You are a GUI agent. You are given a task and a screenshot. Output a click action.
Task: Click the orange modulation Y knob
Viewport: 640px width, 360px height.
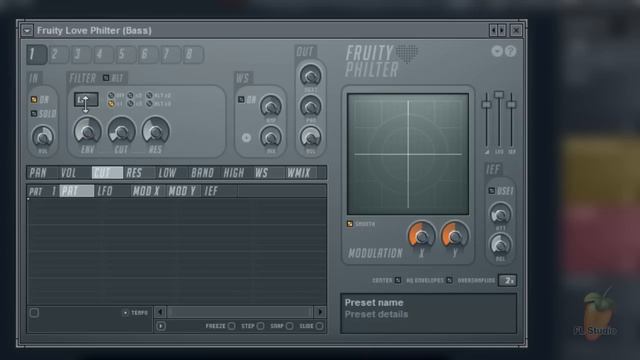tap(455, 235)
